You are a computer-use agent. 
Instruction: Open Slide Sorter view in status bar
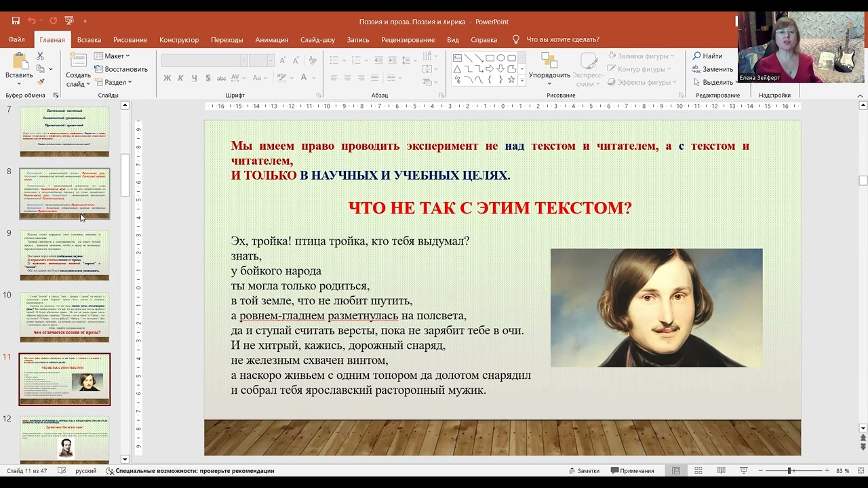click(x=698, y=471)
